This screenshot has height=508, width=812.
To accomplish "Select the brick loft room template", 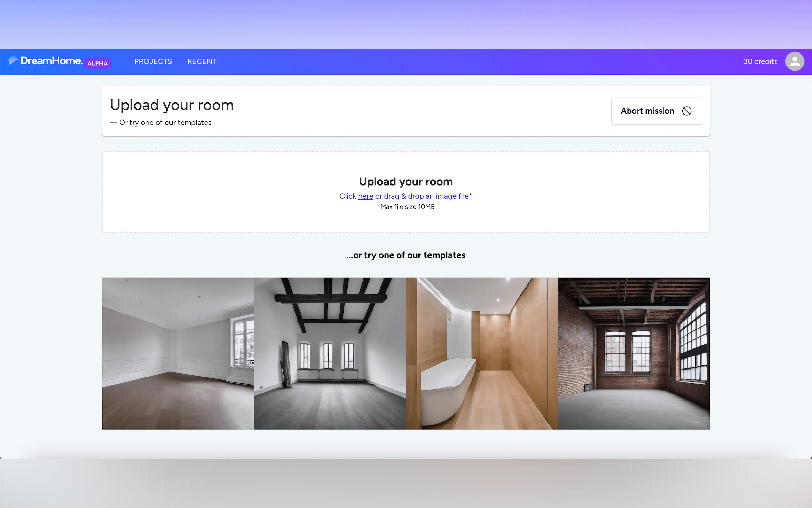I will tap(633, 353).
